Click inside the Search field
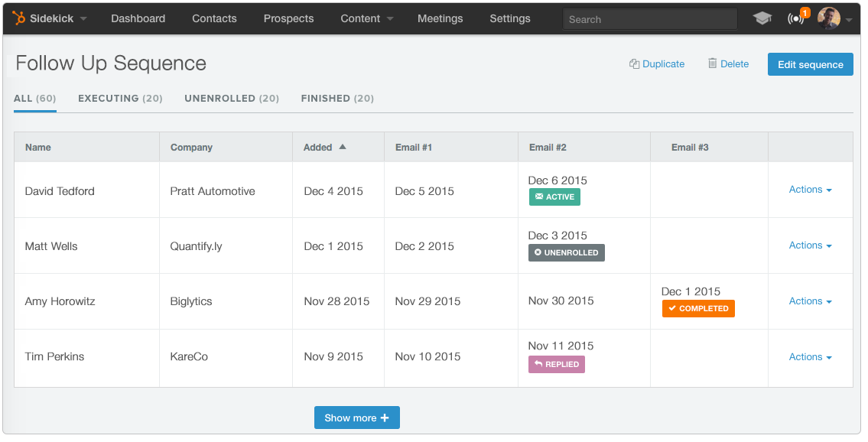 coord(649,18)
